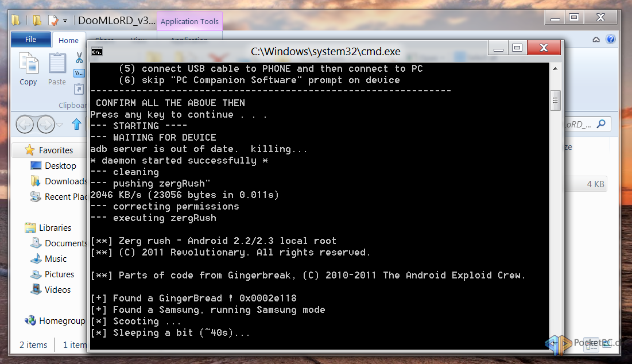Open the File menu tab
632x364 pixels.
[x=30, y=40]
